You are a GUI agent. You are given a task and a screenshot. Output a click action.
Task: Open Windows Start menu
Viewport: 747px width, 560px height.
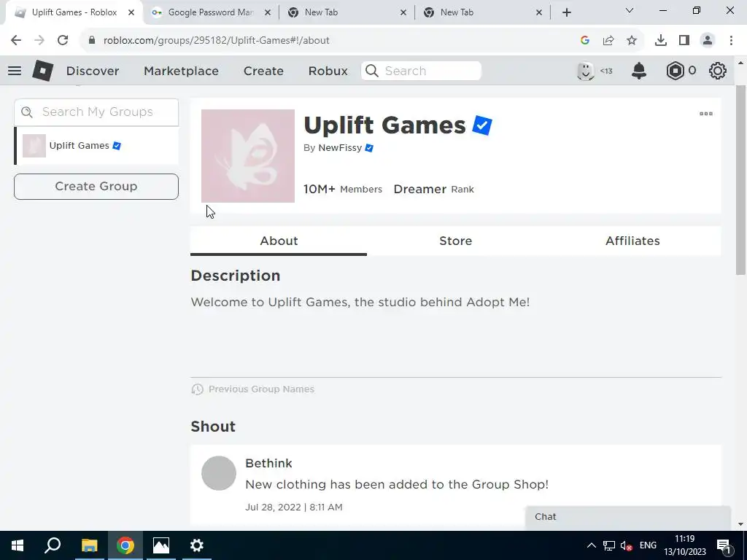18,545
